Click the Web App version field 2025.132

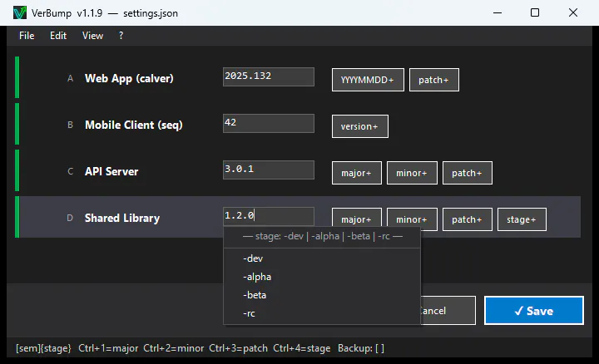tap(269, 76)
